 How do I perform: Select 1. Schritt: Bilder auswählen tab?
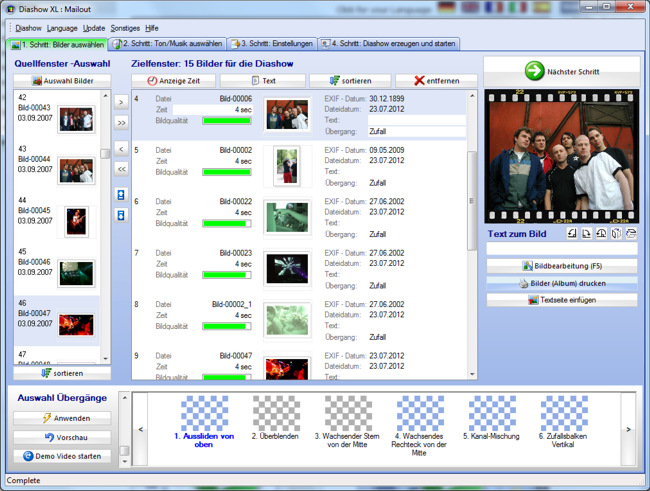[x=57, y=44]
